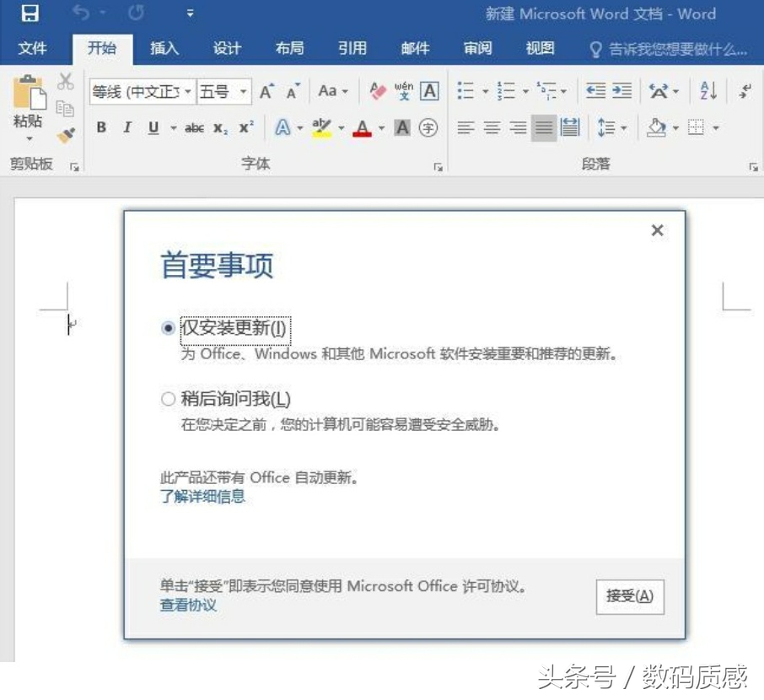This screenshot has height=700, width=764.
Task: Apply strikethrough to text
Action: [193, 127]
